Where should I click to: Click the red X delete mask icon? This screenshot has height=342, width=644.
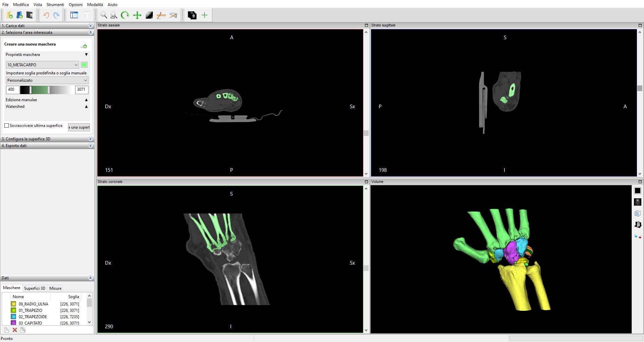point(15,330)
